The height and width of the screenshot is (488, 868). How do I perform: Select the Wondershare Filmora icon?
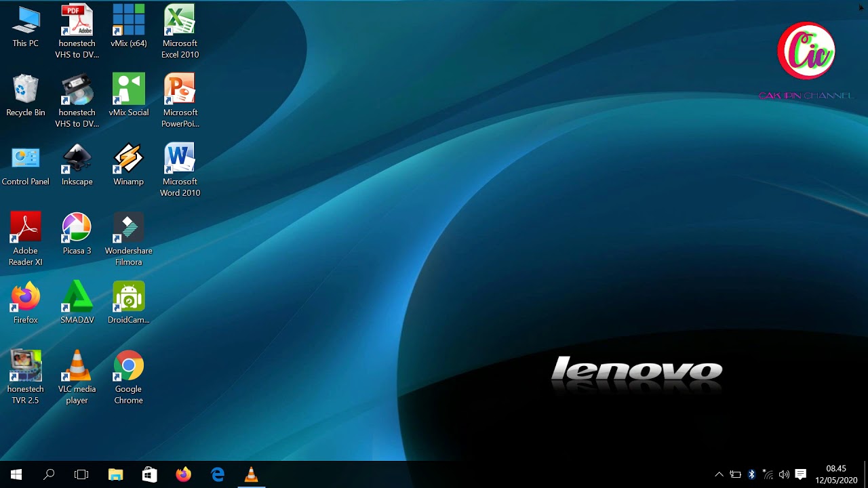pyautogui.click(x=129, y=239)
